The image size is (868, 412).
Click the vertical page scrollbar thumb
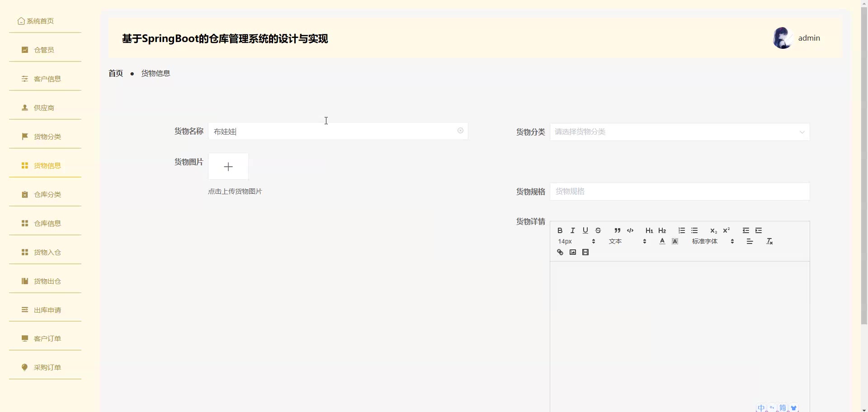864,166
